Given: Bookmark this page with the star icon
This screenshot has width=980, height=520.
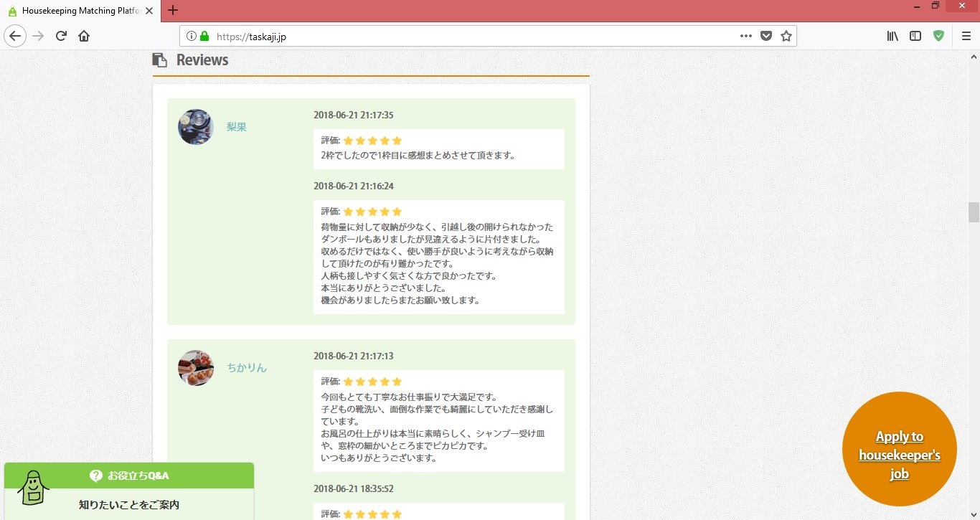Looking at the screenshot, I should (786, 36).
